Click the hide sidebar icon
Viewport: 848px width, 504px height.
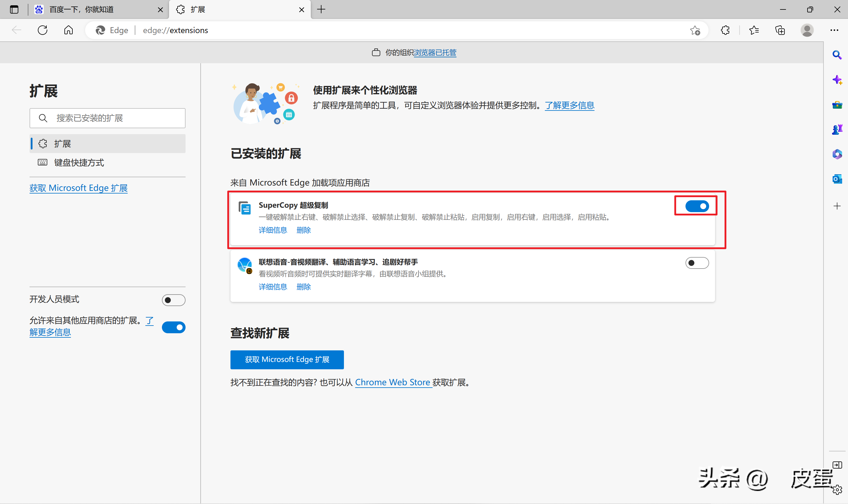point(837,465)
